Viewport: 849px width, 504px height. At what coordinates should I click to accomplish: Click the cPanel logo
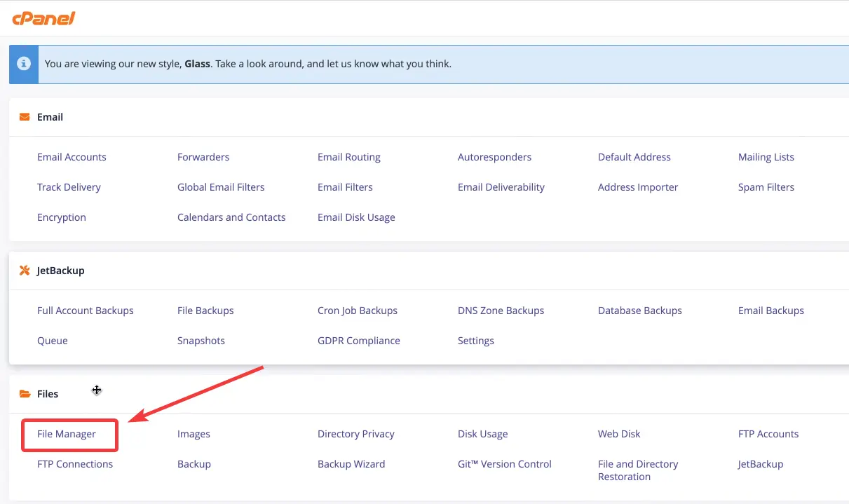pos(43,18)
